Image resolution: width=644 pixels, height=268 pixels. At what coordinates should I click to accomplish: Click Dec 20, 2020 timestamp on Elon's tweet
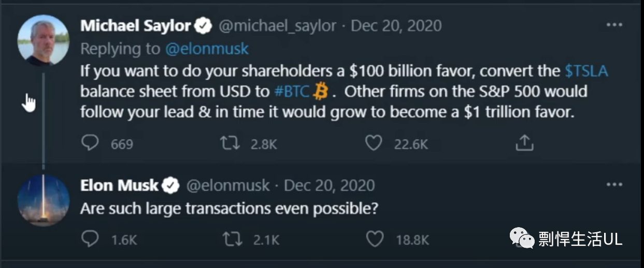pyautogui.click(x=330, y=185)
